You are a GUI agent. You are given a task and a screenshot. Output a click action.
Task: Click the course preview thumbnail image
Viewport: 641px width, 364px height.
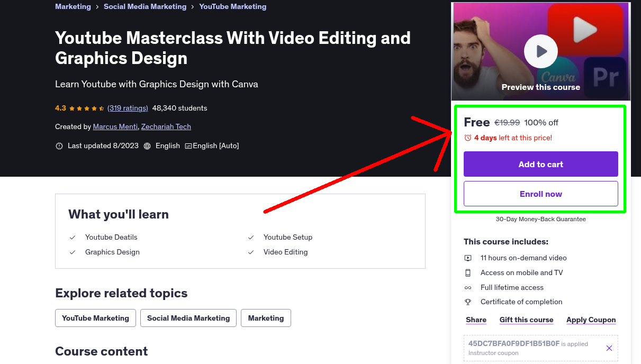[540, 51]
